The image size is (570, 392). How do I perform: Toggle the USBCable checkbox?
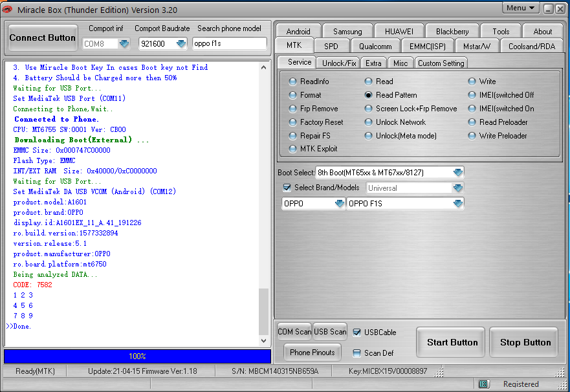356,332
